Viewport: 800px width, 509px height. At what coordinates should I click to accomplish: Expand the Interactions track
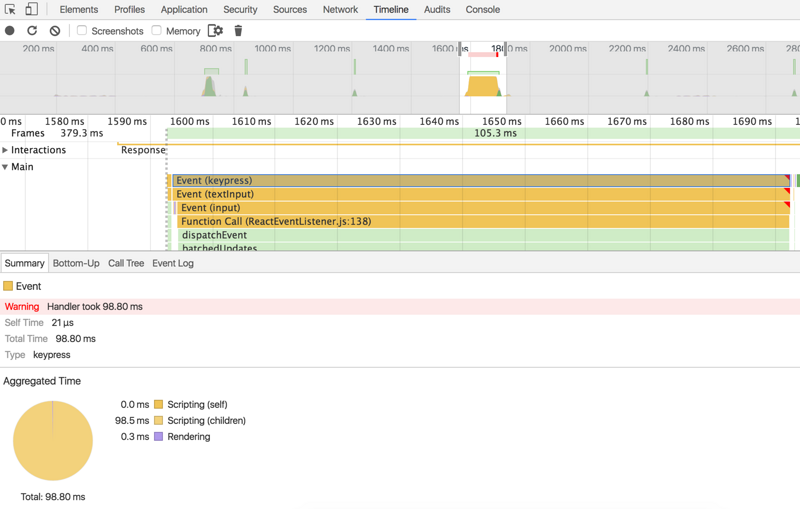point(5,150)
